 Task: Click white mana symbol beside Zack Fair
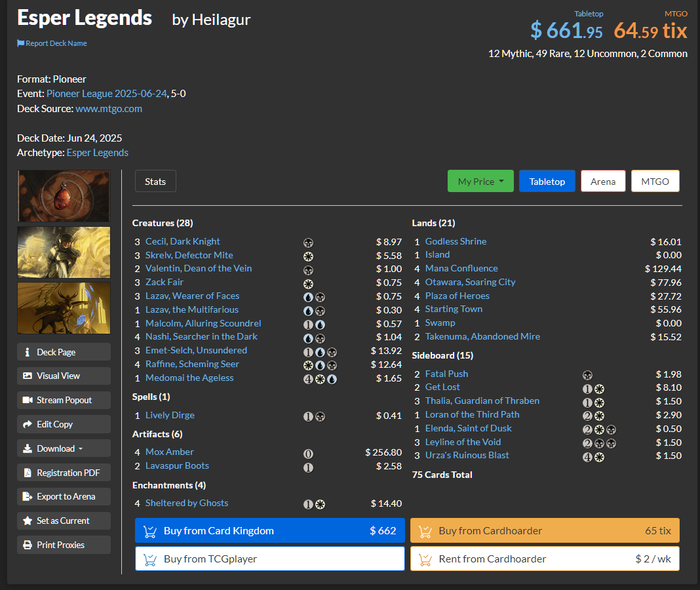(x=308, y=284)
